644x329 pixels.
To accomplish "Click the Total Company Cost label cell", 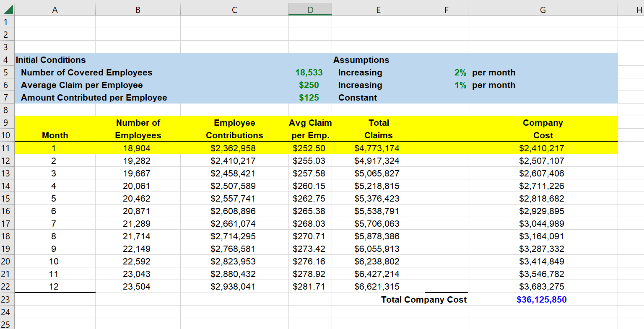I will coord(423,299).
